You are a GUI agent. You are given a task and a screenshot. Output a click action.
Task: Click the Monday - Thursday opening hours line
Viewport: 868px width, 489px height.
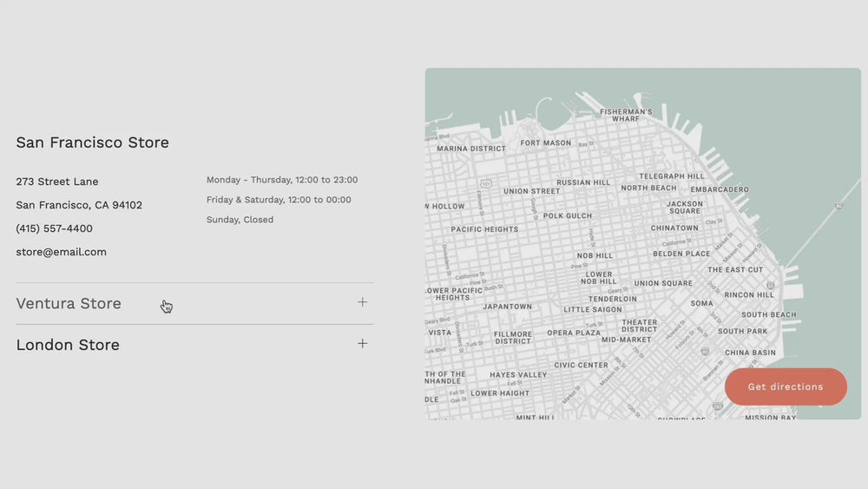[x=282, y=180]
